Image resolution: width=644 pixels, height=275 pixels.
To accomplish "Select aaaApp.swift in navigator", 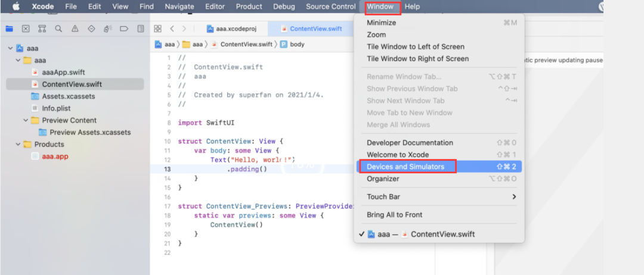I will (x=63, y=73).
